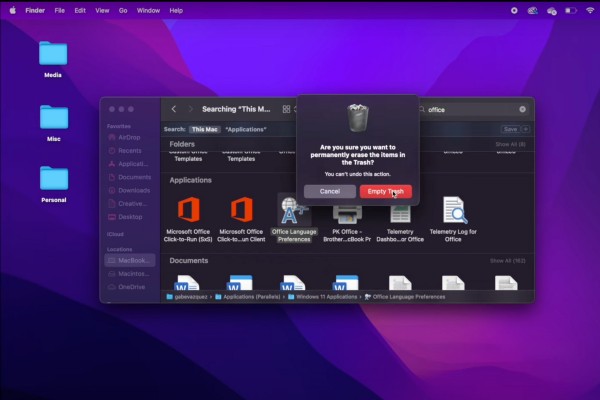This screenshot has height=400, width=600.
Task: Clear the search field with X button
Action: pyautogui.click(x=522, y=109)
